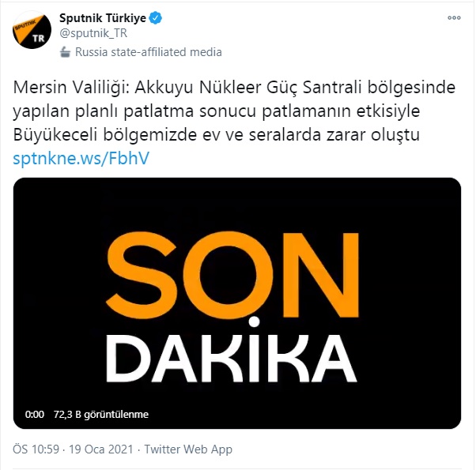Click the 72,3 B görüntülenme view count
476x470 pixels.
[101, 415]
